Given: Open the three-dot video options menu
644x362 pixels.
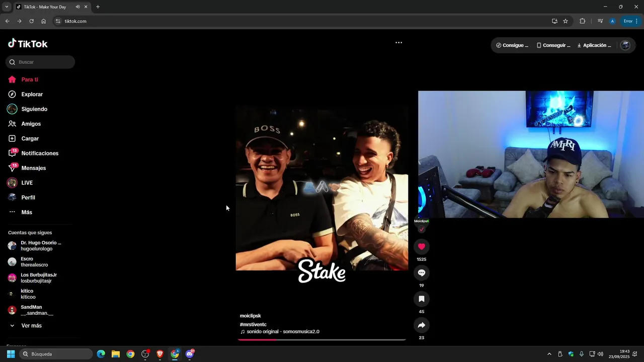Looking at the screenshot, I should point(398,43).
